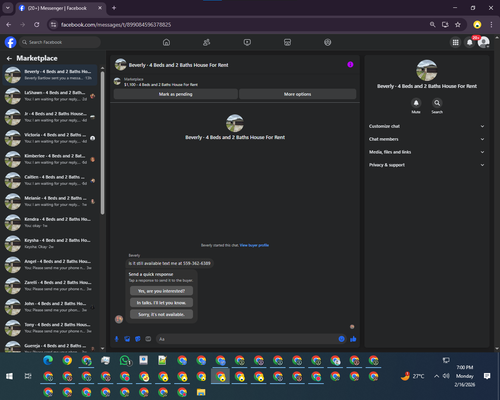Click the voice clip microphone icon
Screen dimensions: 500x400
[x=117, y=339]
